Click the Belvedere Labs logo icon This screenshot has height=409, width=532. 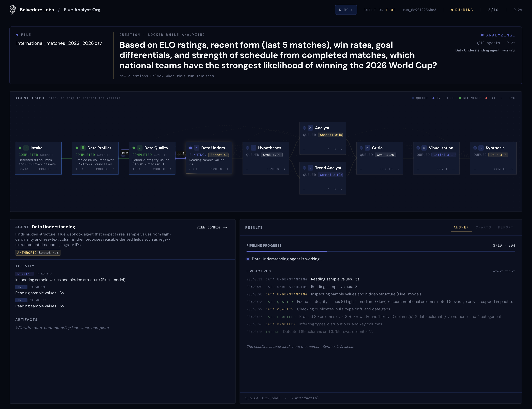[x=13, y=10]
